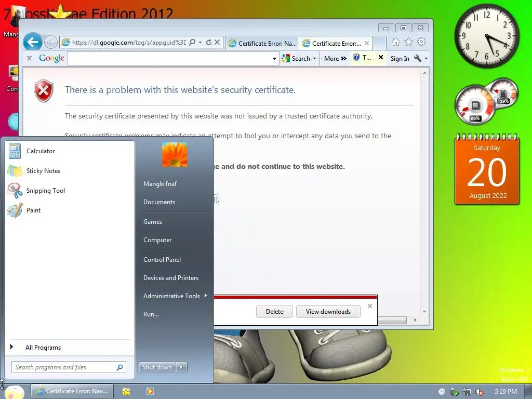
Task: Click the horizontal scroll right arrow
Action: click(x=415, y=320)
